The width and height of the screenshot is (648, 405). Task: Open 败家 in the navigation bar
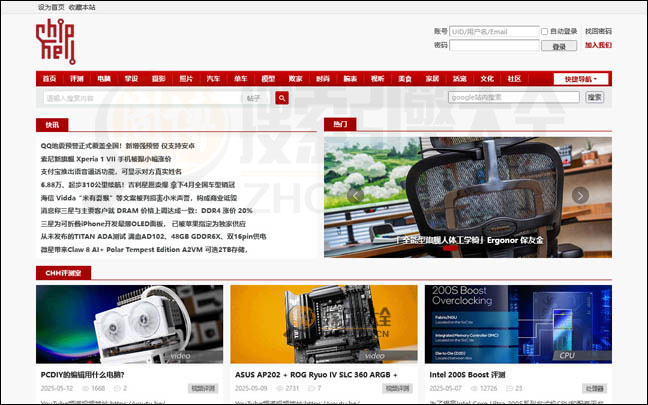coord(295,79)
